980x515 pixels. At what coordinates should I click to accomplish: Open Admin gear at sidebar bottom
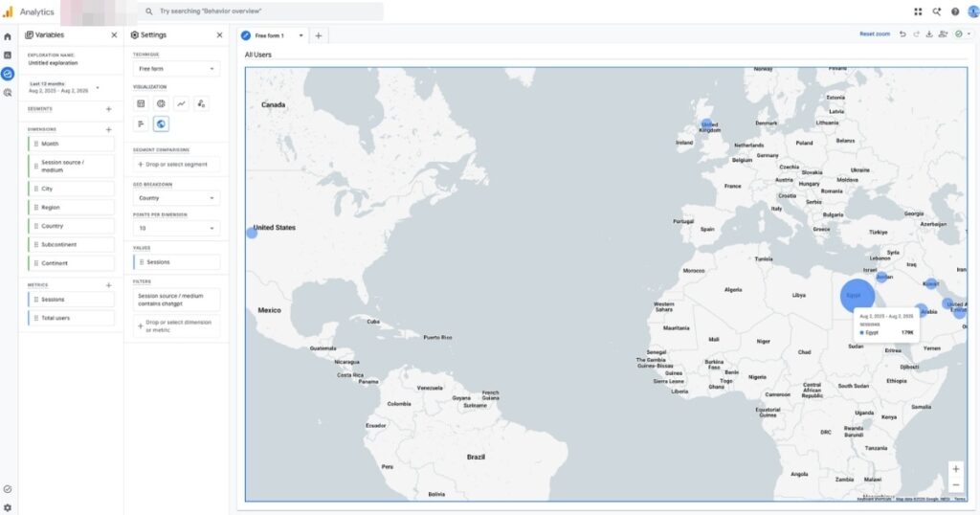(8, 507)
